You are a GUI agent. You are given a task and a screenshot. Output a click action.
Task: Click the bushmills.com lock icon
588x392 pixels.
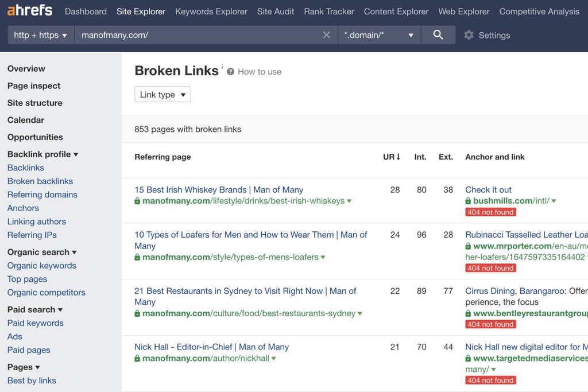[468, 201]
